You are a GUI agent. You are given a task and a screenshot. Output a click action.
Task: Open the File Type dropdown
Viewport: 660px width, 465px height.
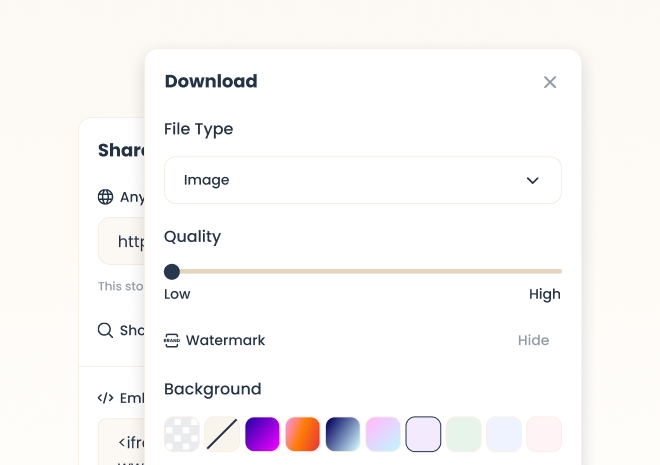tap(362, 180)
